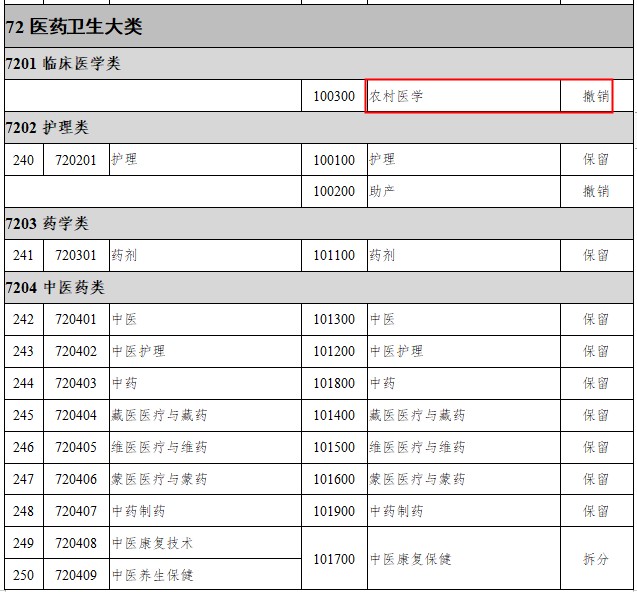Select row number 241
Viewport: 637px width, 592px height.
tap(23, 256)
